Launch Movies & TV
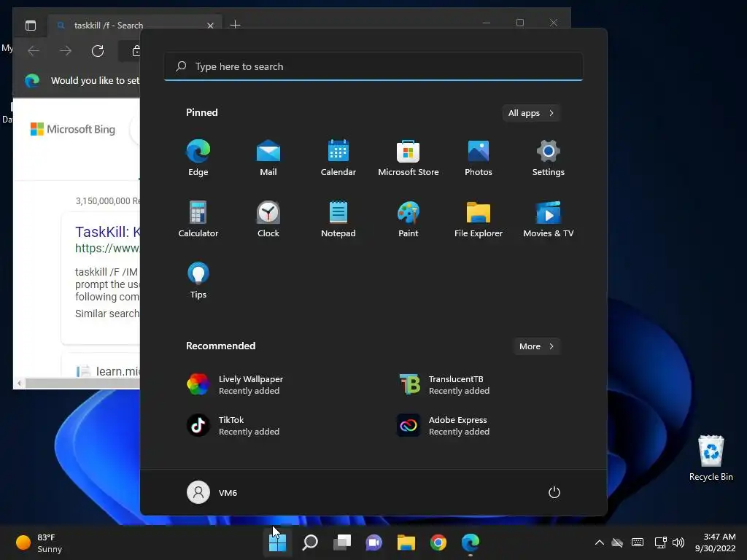747x560 pixels. pyautogui.click(x=549, y=219)
